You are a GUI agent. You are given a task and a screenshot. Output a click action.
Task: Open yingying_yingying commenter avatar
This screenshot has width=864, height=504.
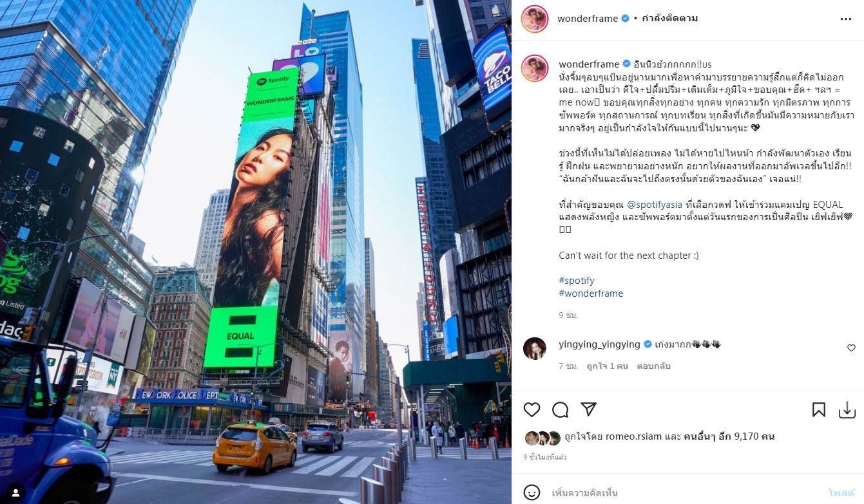[x=535, y=348]
